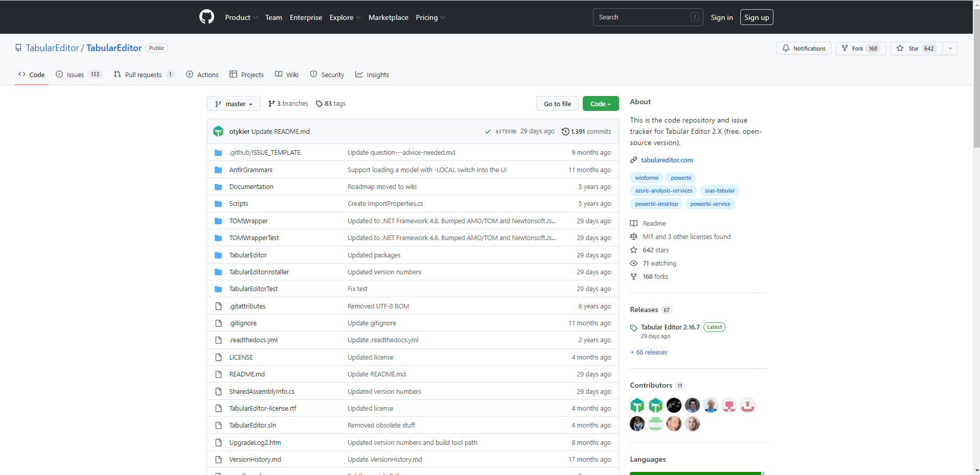Image resolution: width=980 pixels, height=475 pixels.
Task: Click the azure-analysis-services topic tag
Action: click(x=664, y=191)
